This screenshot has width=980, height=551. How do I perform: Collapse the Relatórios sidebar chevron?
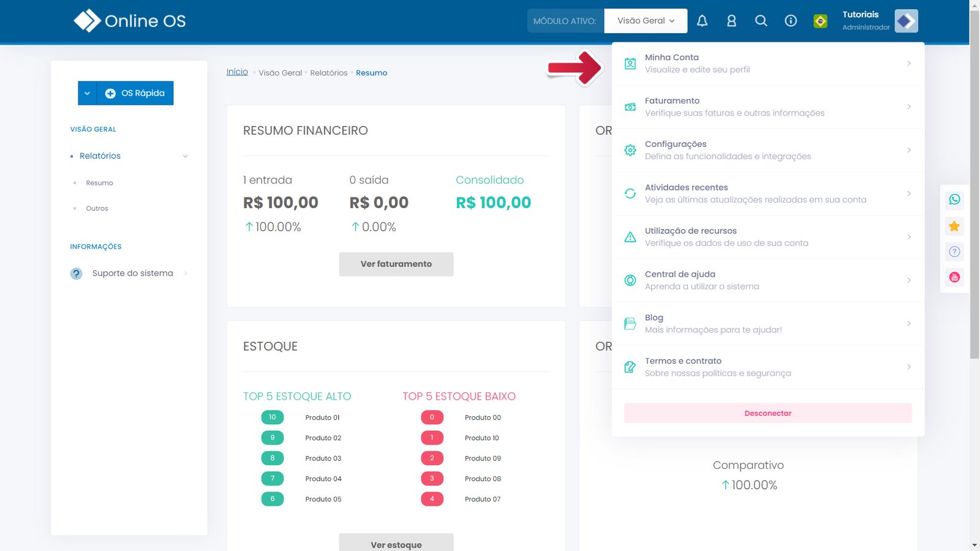coord(185,156)
